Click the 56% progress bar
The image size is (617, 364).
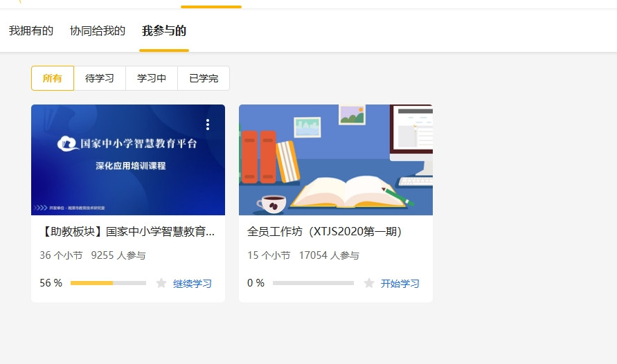pos(108,283)
